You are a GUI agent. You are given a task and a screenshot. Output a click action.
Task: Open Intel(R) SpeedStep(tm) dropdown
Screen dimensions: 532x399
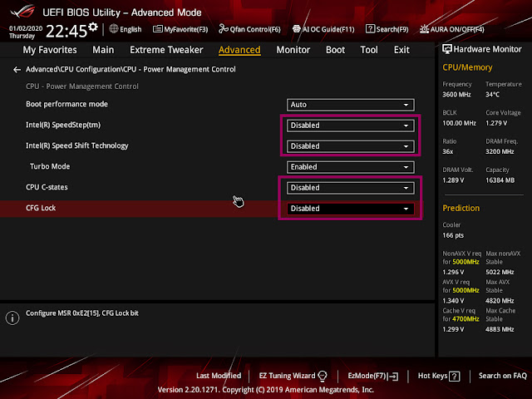tap(350, 126)
